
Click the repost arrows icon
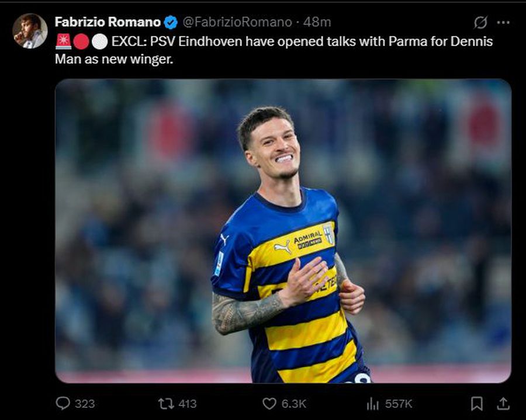[166, 402]
